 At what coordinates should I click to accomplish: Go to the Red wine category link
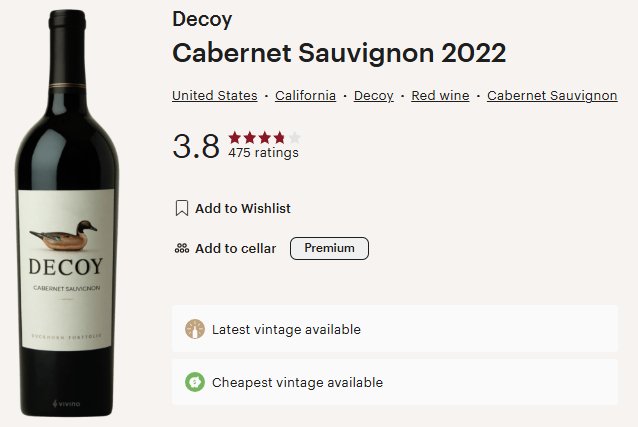[440, 96]
